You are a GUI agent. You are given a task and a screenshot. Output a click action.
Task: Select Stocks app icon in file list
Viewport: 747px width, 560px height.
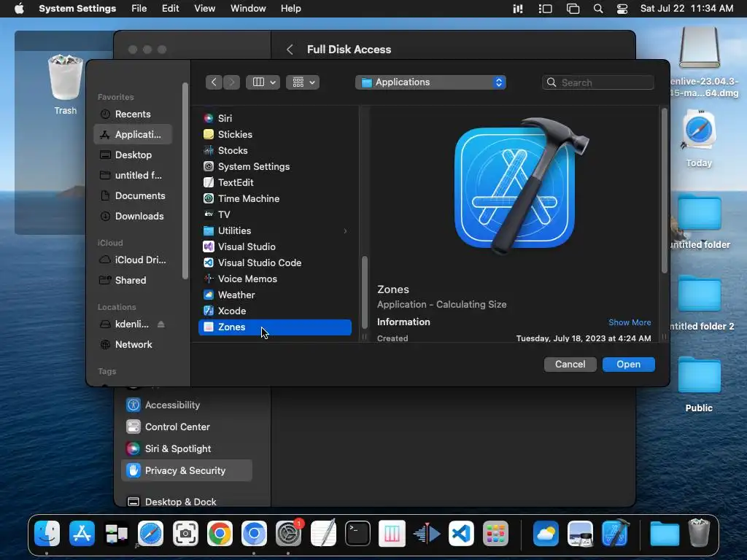coord(208,150)
